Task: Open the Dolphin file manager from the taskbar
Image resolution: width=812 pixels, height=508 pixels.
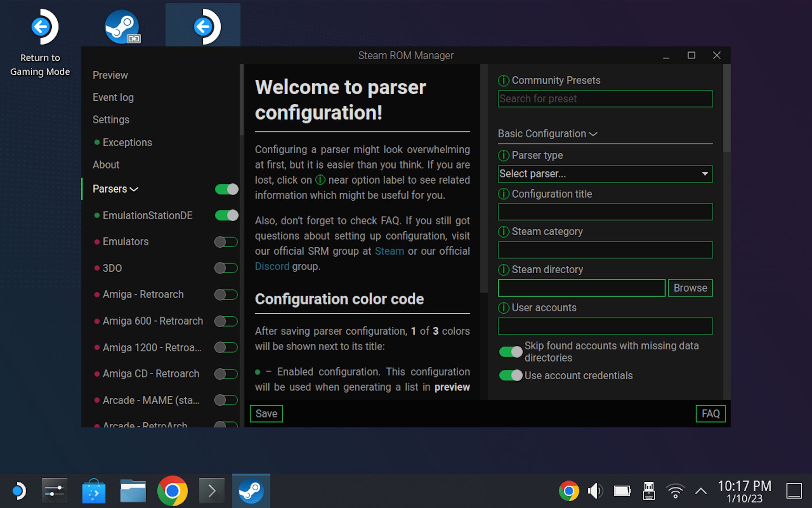Action: pyautogui.click(x=133, y=491)
